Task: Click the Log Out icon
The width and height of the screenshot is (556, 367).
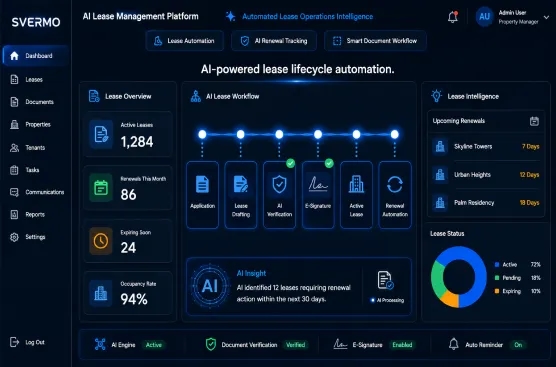Action: click(14, 342)
